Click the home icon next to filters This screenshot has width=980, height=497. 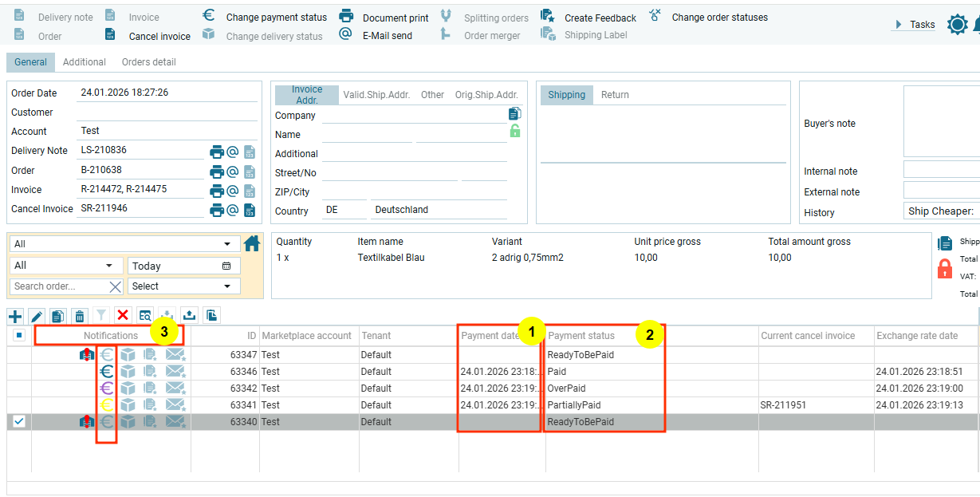(x=252, y=244)
